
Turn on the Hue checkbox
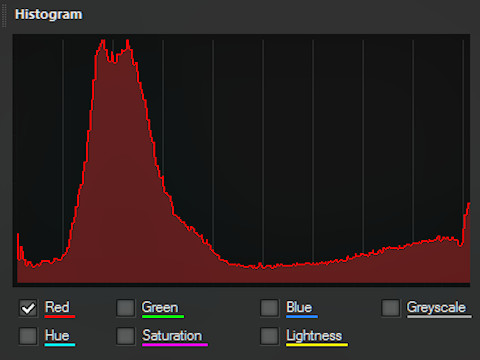tap(28, 336)
